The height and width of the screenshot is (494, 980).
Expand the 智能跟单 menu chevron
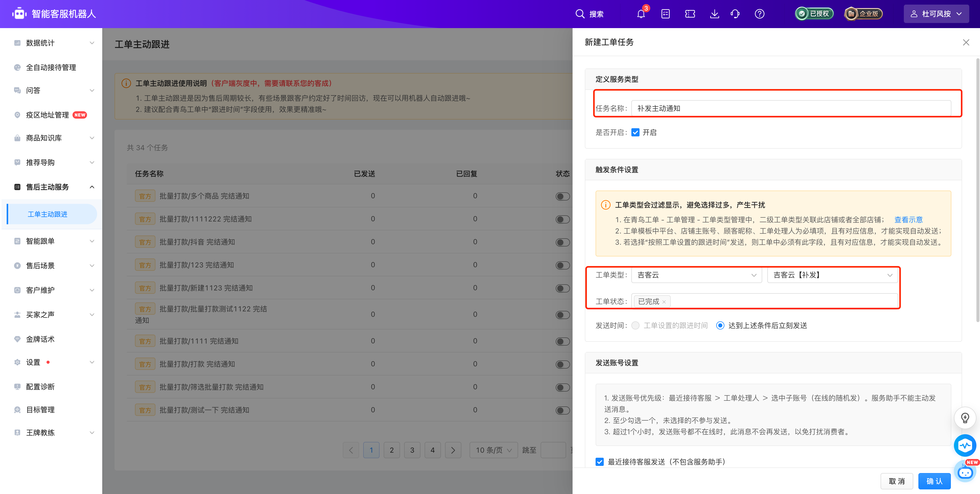click(x=92, y=241)
